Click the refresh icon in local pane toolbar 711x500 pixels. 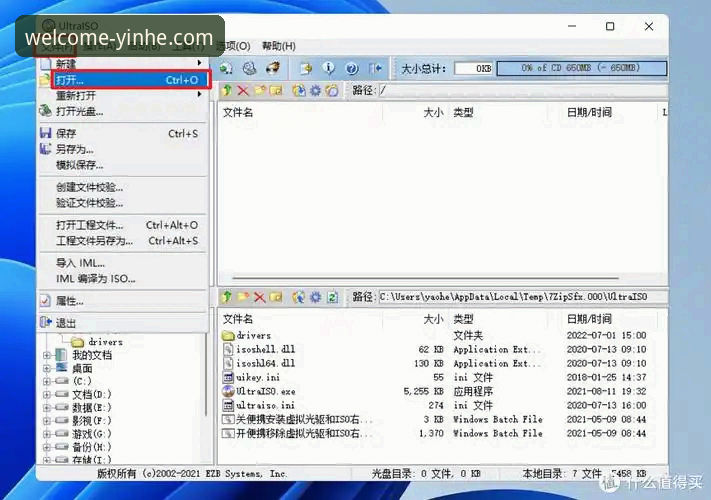point(332,297)
